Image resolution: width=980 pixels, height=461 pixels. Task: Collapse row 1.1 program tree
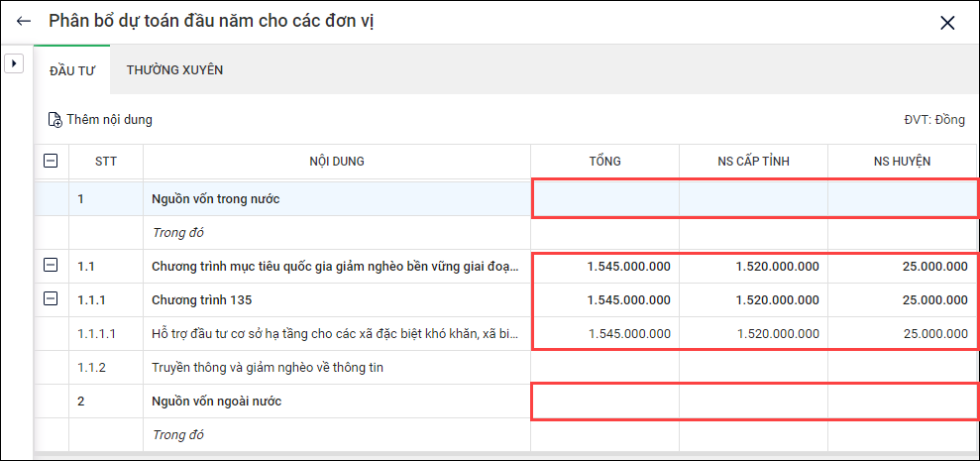pos(52,266)
